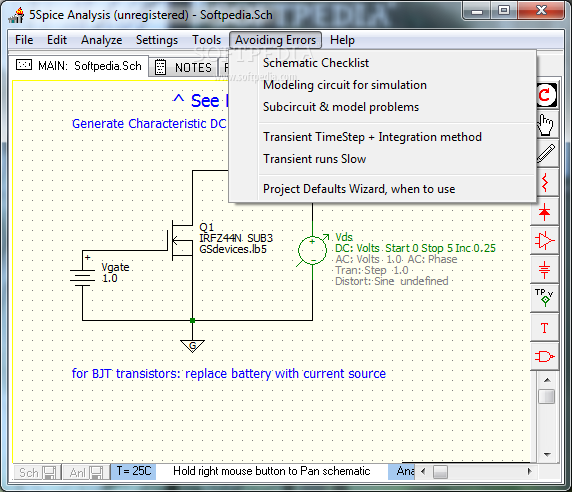Viewport: 572px width, 492px height.
Task: Minimize the 5Spice window
Action: tap(477, 11)
